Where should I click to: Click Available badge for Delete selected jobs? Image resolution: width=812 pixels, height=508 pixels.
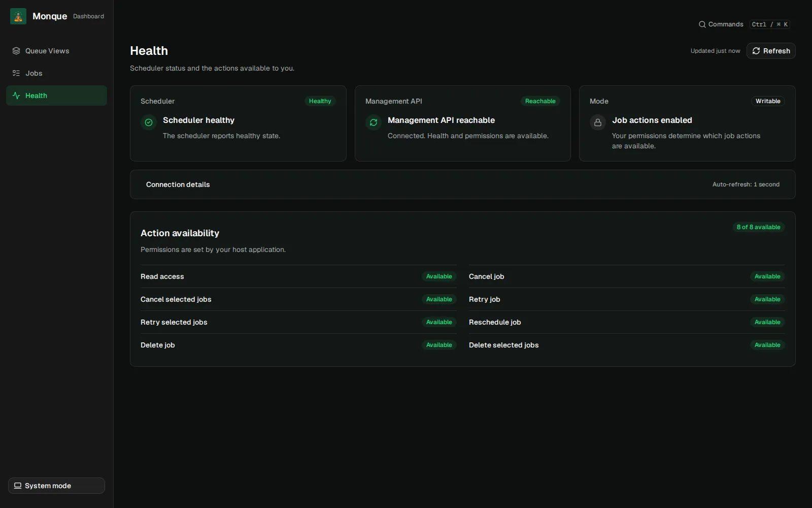tap(767, 345)
